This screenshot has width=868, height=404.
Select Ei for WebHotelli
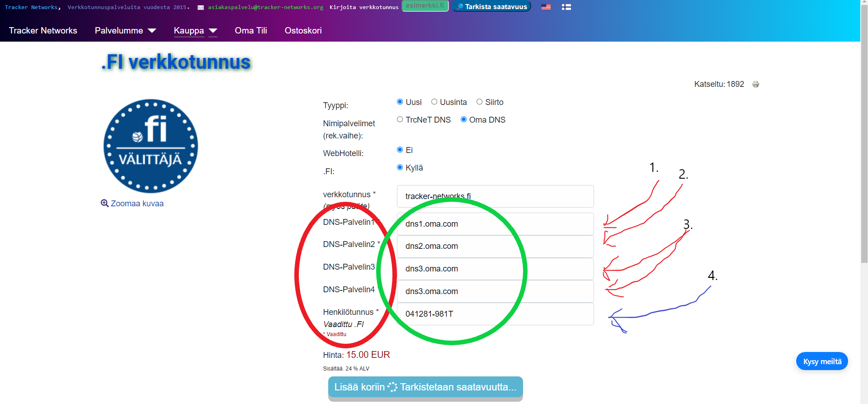point(400,150)
